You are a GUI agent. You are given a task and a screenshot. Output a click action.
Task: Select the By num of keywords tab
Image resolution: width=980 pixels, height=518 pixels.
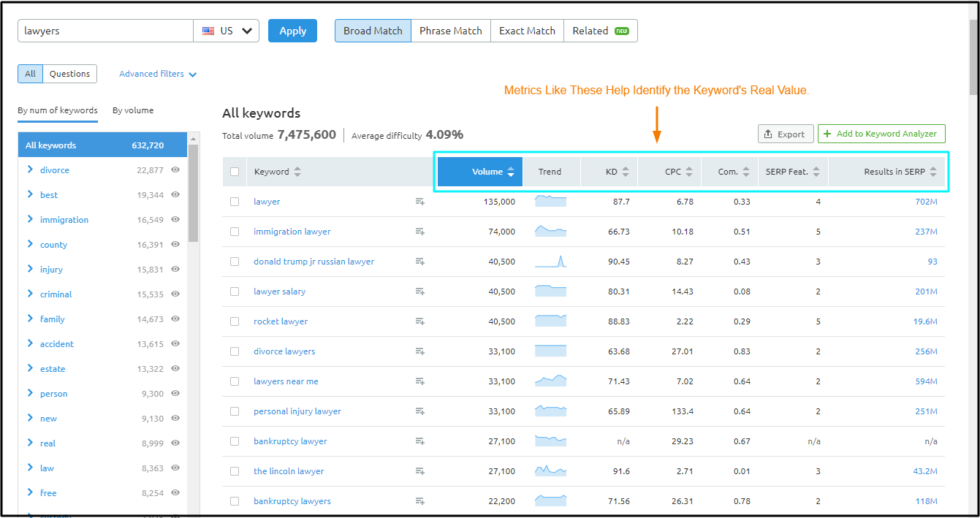(x=58, y=110)
